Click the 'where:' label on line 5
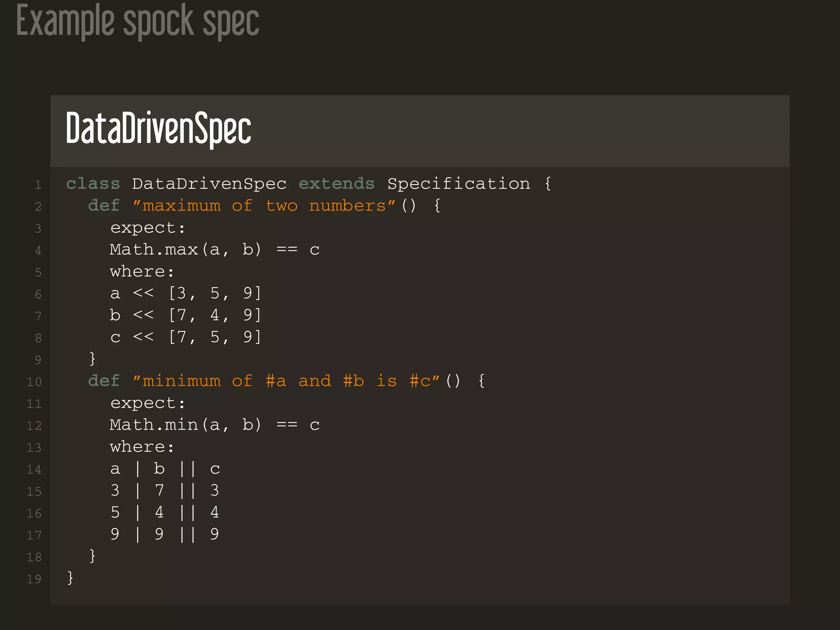840x630 pixels. (x=142, y=272)
